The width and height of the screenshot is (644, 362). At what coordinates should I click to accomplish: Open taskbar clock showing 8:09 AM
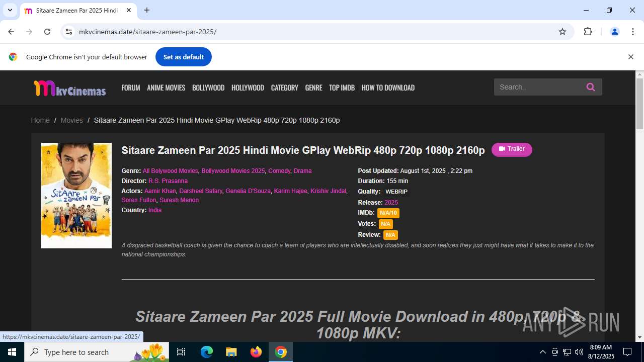pyautogui.click(x=602, y=352)
